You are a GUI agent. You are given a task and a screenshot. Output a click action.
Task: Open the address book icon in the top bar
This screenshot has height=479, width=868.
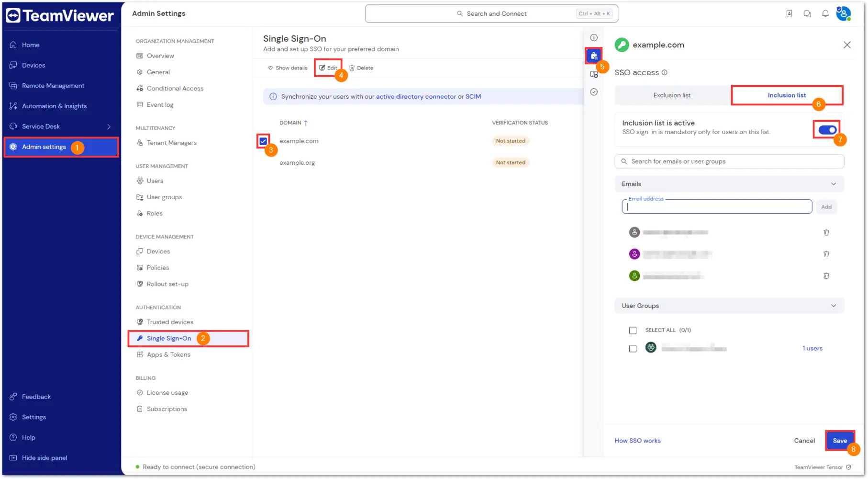point(789,13)
